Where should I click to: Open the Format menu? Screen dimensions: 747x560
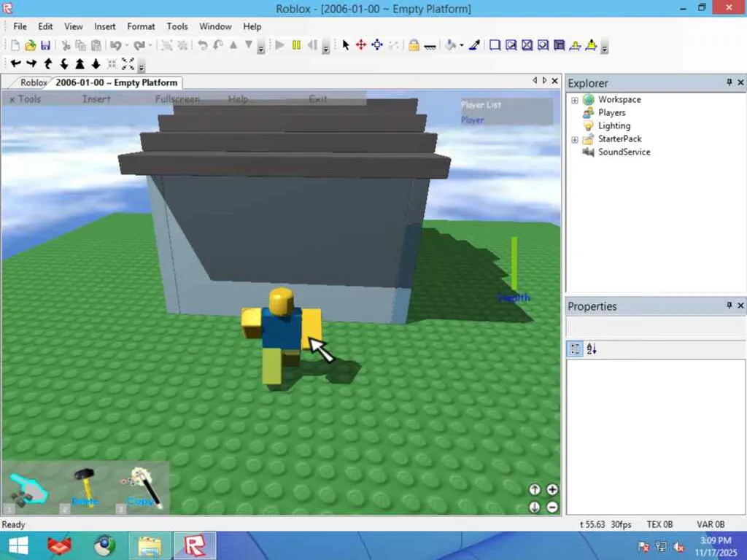click(x=141, y=27)
